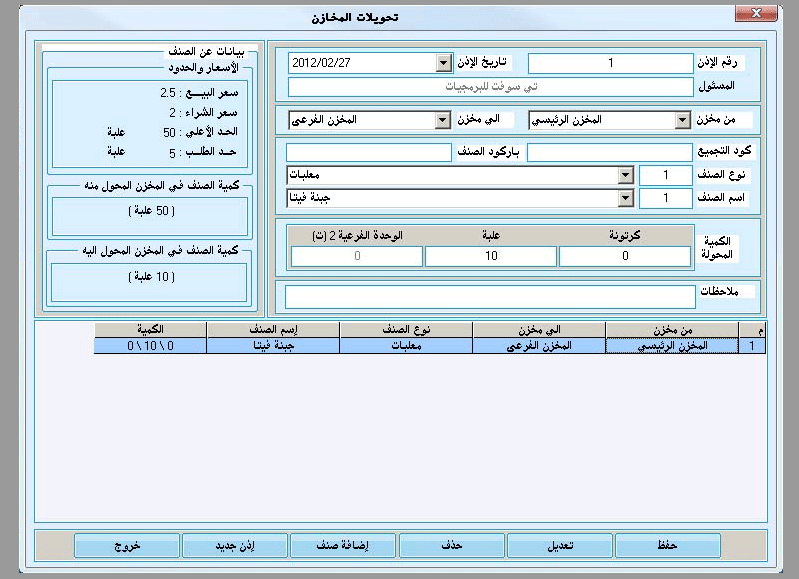
Task: Click the خروج (Exit) button
Action: (x=127, y=545)
